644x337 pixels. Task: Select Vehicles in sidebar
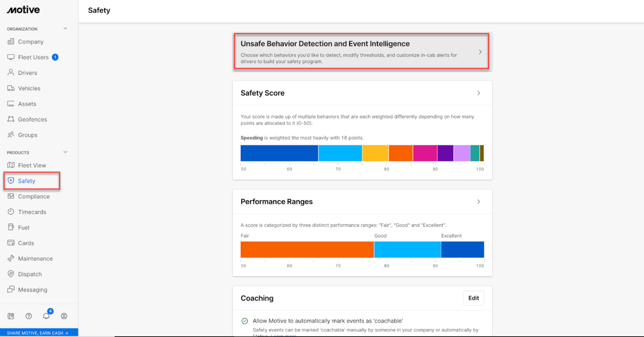coord(29,88)
